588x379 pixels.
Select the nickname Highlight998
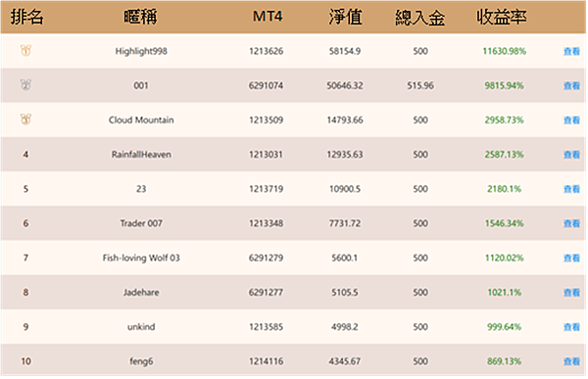tap(141, 51)
